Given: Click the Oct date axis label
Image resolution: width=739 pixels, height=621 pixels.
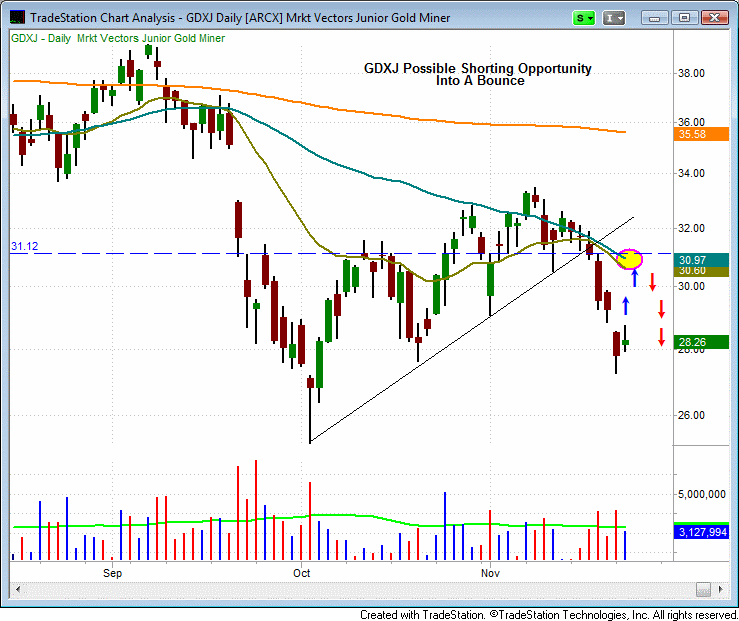Looking at the screenshot, I should (x=302, y=573).
